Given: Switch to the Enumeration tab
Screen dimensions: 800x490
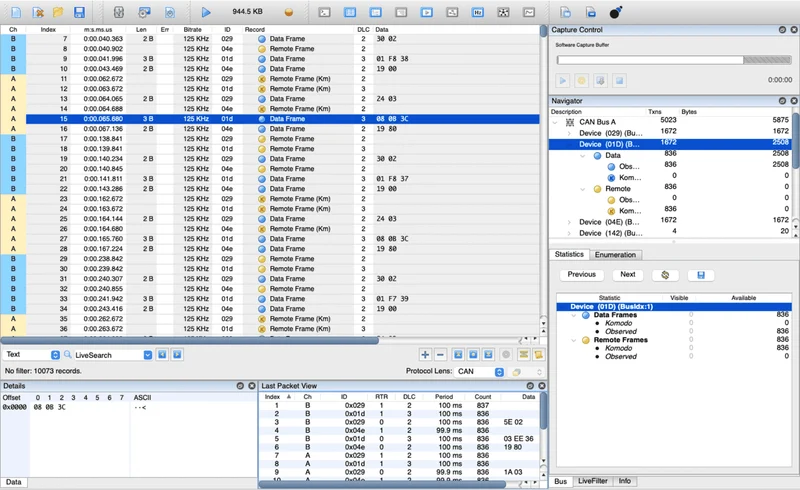Looking at the screenshot, I should (x=615, y=255).
